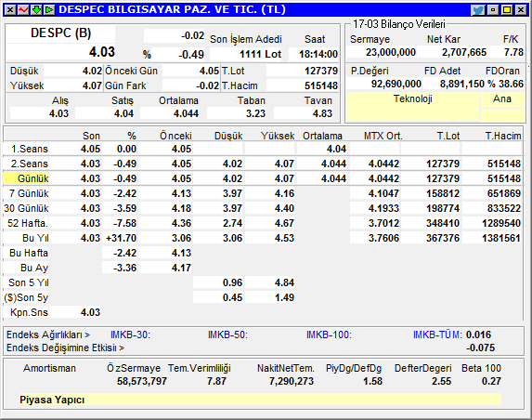The image size is (532, 420).
Task: Click the 7 Günlük T.Lot value 158812
Action: (x=443, y=193)
